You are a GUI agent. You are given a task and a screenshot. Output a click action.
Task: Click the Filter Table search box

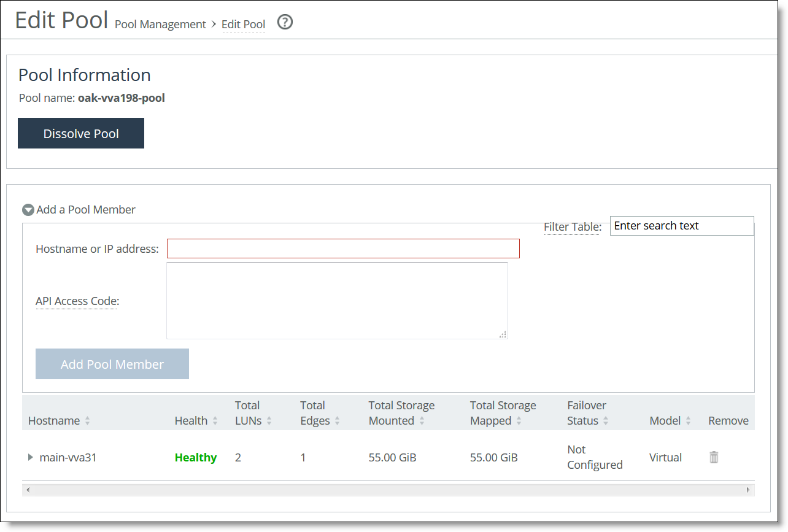coord(681,226)
